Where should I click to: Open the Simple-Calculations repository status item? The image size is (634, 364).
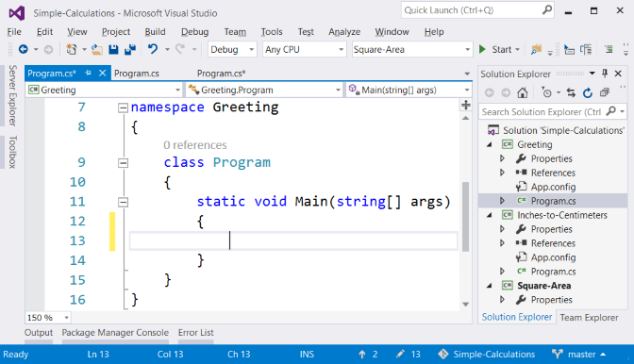pos(487,355)
